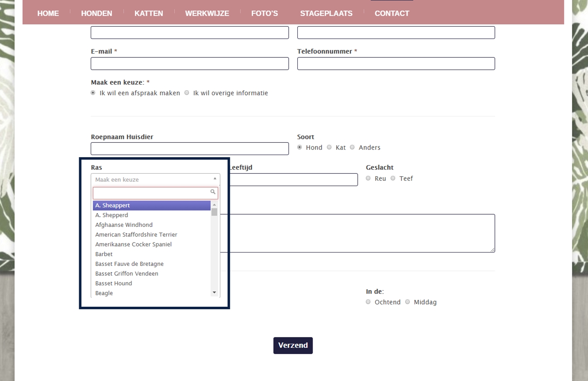
Task: Click the STAGEPLAATS navigation link
Action: [x=326, y=13]
